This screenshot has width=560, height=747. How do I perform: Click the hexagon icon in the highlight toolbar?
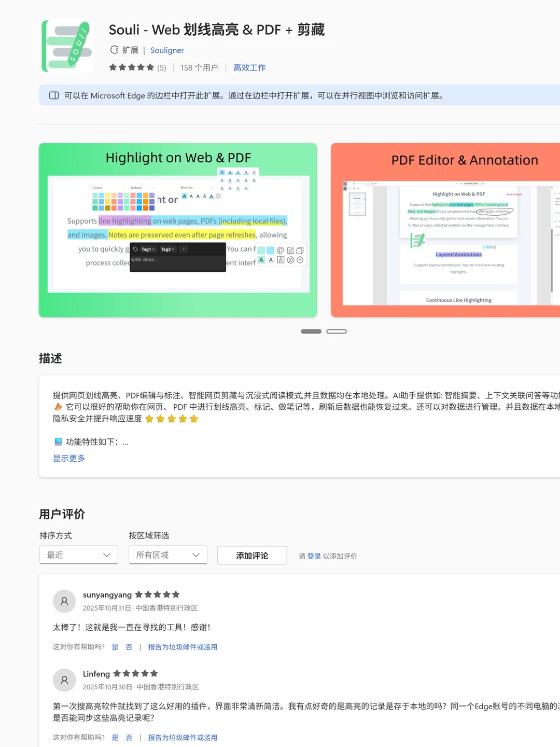point(300,260)
